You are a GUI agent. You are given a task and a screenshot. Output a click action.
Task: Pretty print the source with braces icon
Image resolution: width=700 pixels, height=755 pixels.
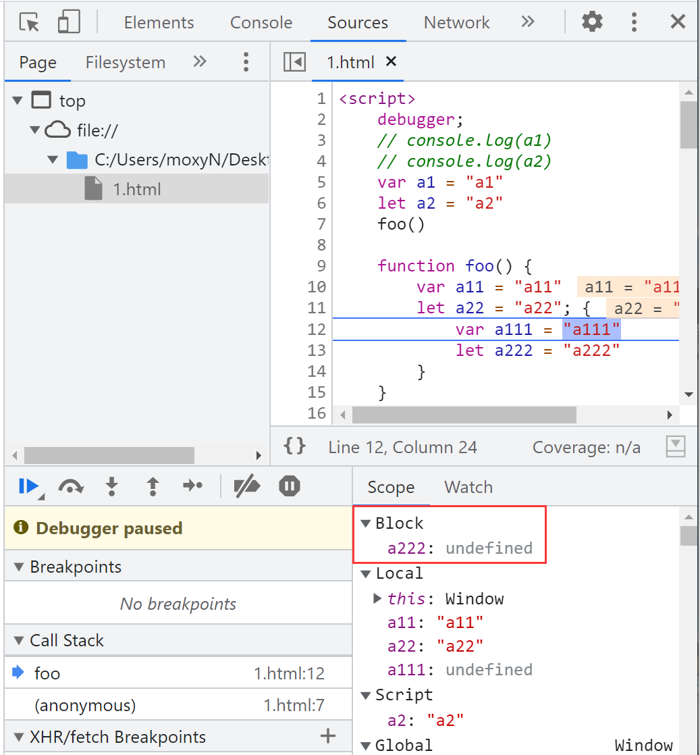point(295,446)
